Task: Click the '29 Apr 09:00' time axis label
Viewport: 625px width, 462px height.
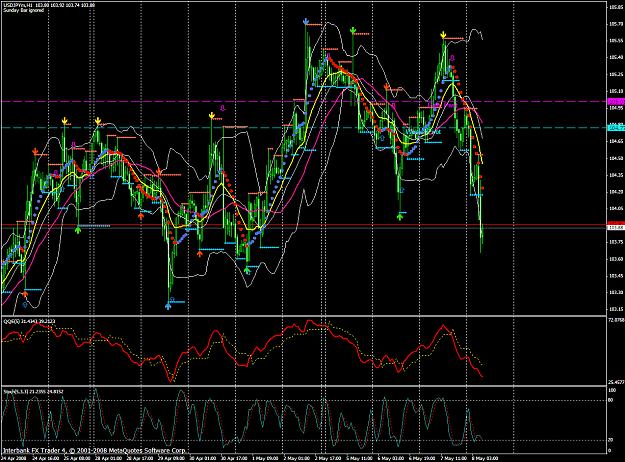Action: [x=171, y=458]
